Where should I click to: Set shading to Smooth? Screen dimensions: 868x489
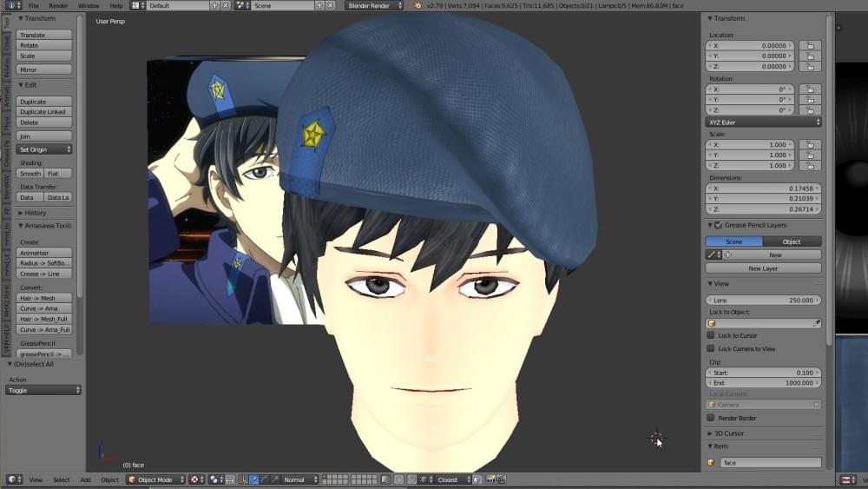click(x=30, y=174)
